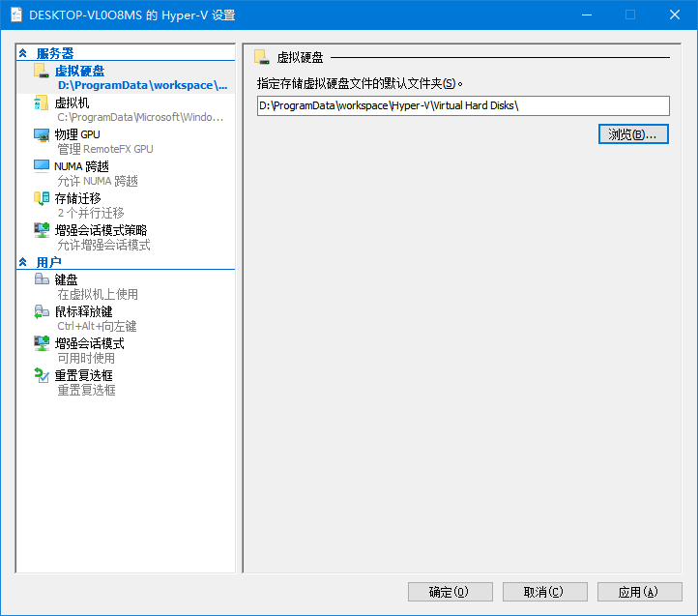
Task: Click the Ctrl+Alt+向左键 subtitle
Action: [x=97, y=326]
